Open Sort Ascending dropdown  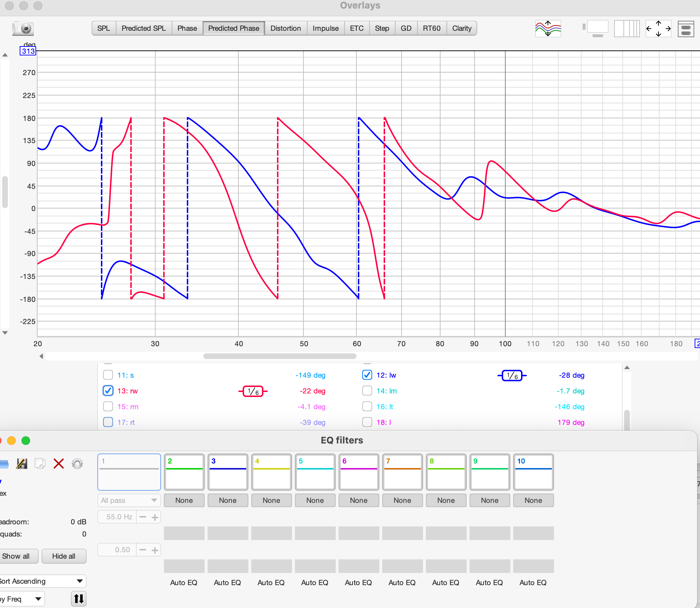[x=42, y=581]
